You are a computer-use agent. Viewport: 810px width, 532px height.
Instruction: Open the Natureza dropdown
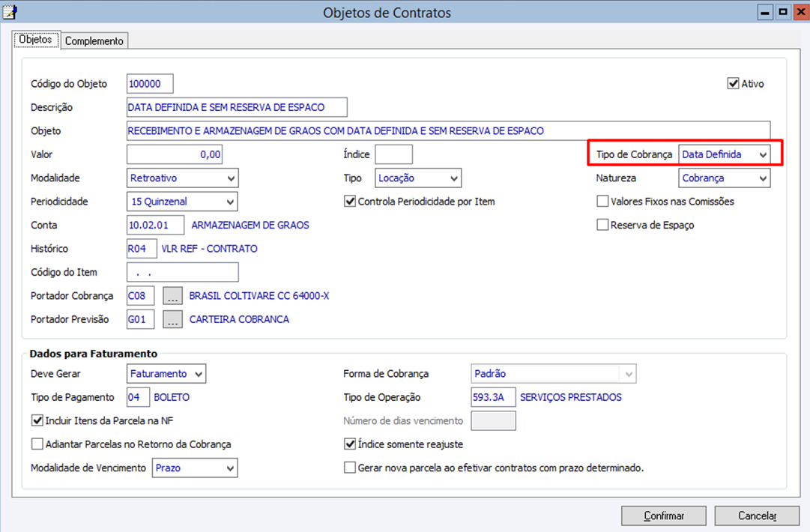coord(724,178)
